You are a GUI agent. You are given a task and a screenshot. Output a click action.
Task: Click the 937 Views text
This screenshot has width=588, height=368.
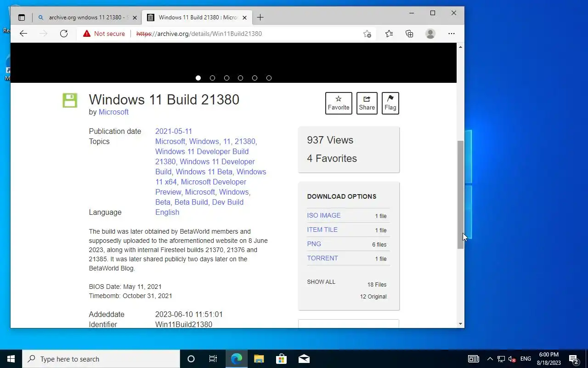(330, 140)
